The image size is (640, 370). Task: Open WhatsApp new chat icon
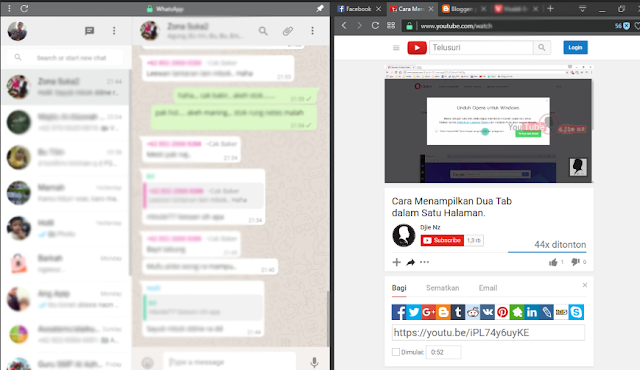89,31
